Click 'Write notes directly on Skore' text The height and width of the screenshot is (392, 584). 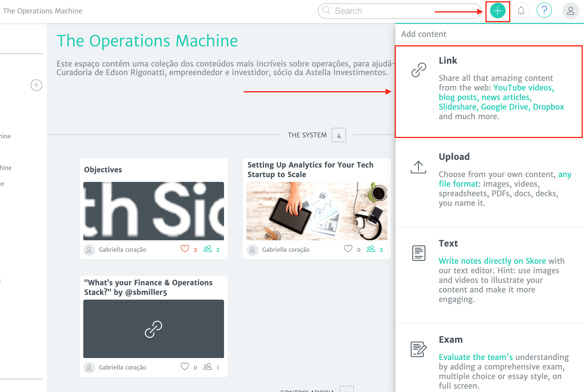point(492,261)
